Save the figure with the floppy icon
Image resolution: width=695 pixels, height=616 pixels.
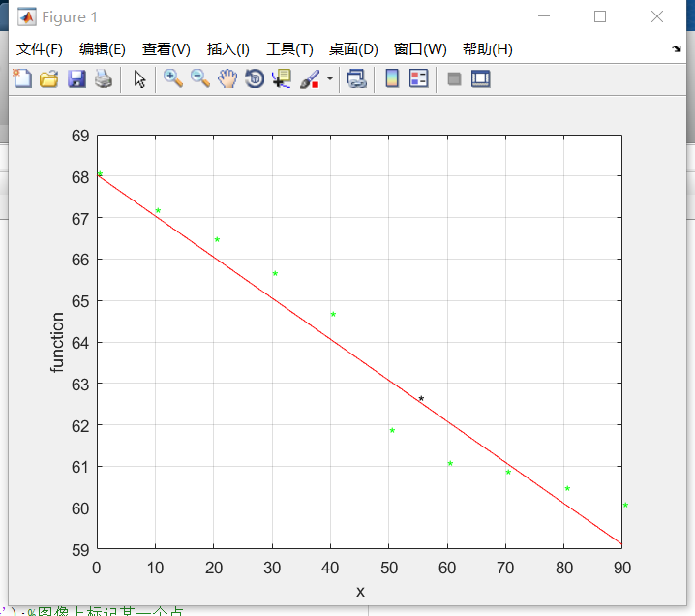click(x=76, y=79)
